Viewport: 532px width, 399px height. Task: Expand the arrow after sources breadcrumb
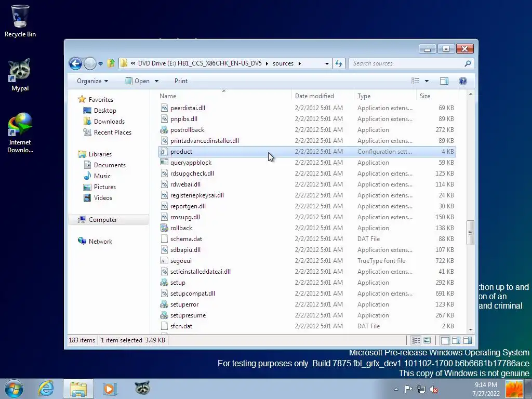[300, 63]
